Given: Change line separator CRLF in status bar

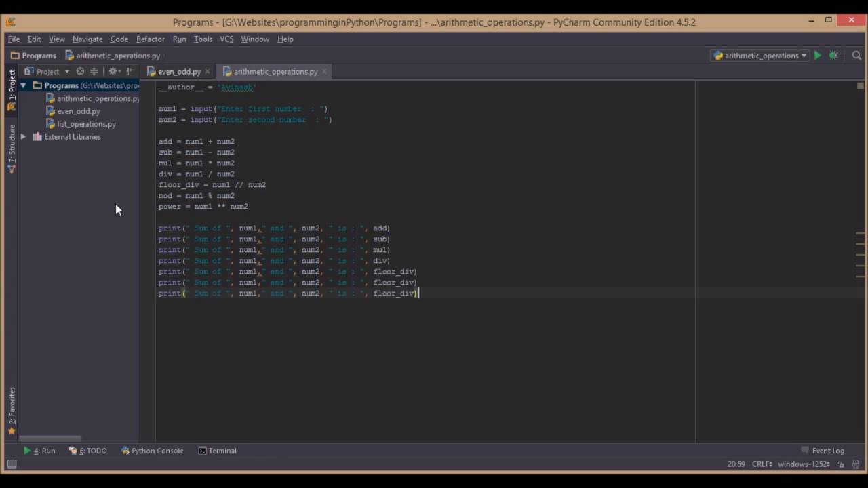Looking at the screenshot, I should [x=762, y=464].
